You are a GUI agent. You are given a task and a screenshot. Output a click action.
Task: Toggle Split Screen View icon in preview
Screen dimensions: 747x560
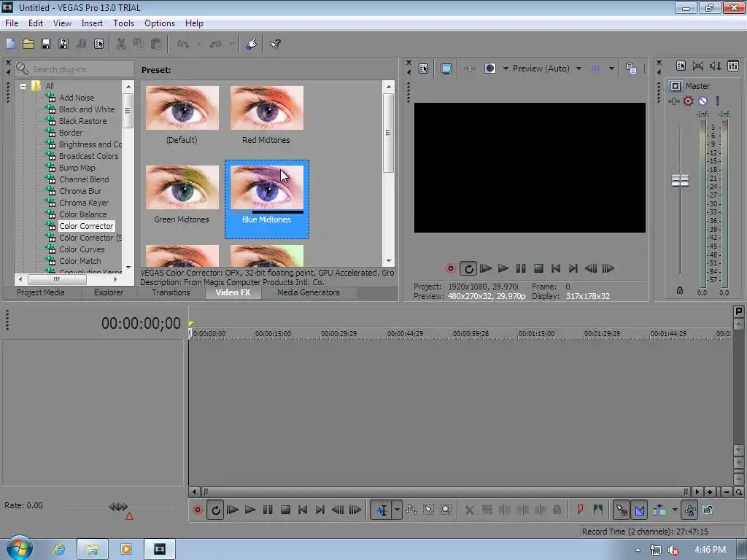(x=489, y=69)
